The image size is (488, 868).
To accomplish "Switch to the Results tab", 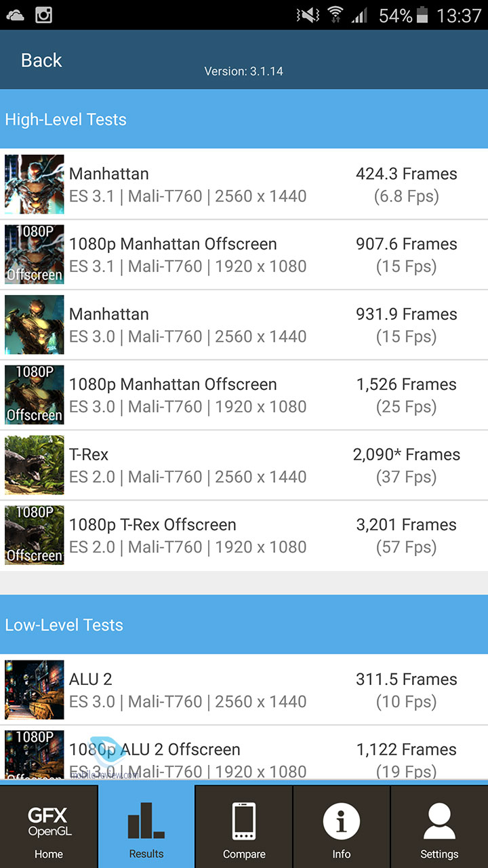I will coord(146,826).
